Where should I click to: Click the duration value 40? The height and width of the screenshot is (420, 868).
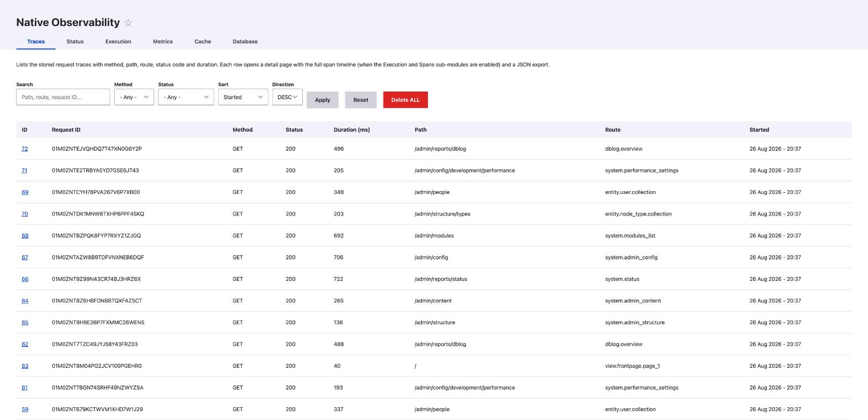[x=337, y=366]
